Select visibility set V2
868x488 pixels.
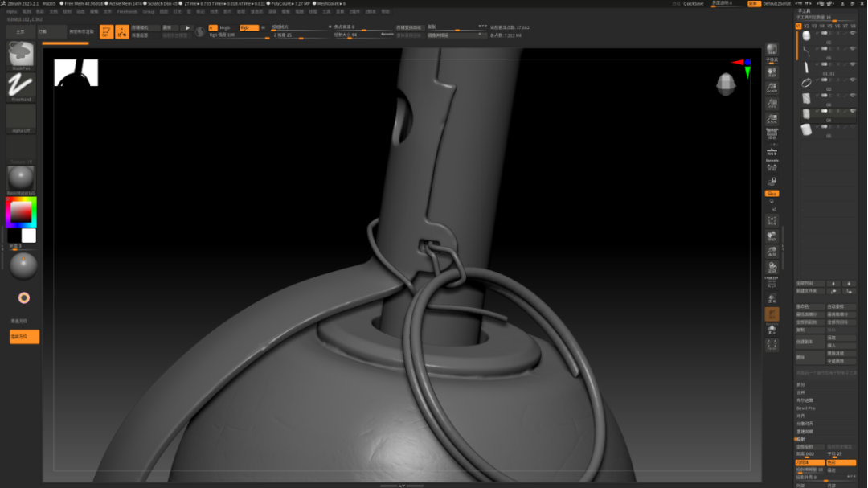click(806, 26)
